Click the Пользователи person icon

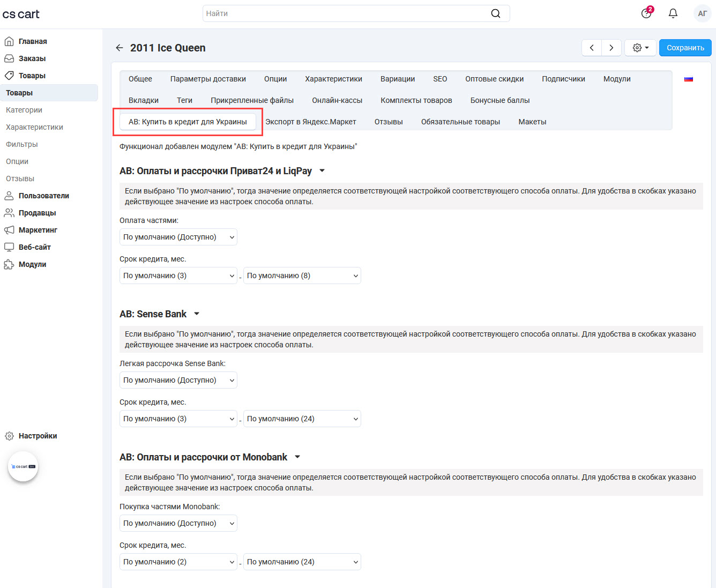point(9,196)
